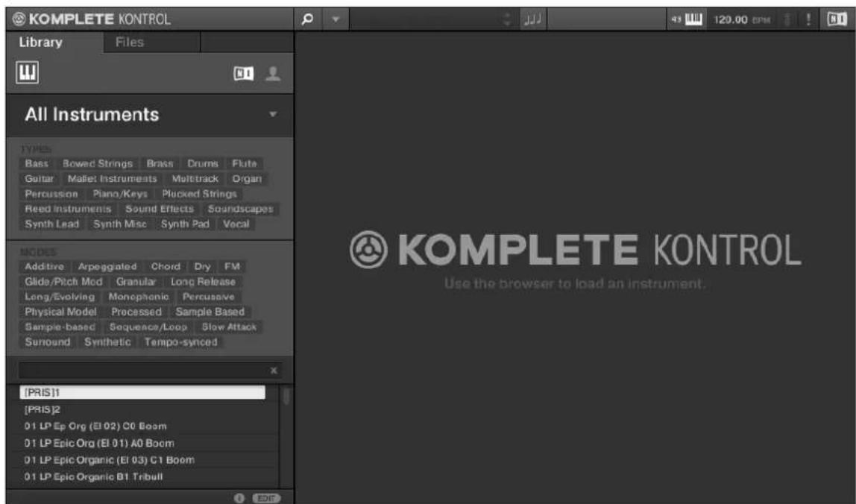The width and height of the screenshot is (856, 504).
Task: Click the EDIT button below the results
Action: 266,497
